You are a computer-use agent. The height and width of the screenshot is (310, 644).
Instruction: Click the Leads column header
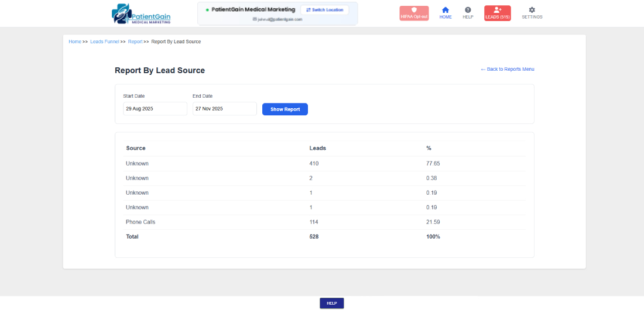point(318,148)
